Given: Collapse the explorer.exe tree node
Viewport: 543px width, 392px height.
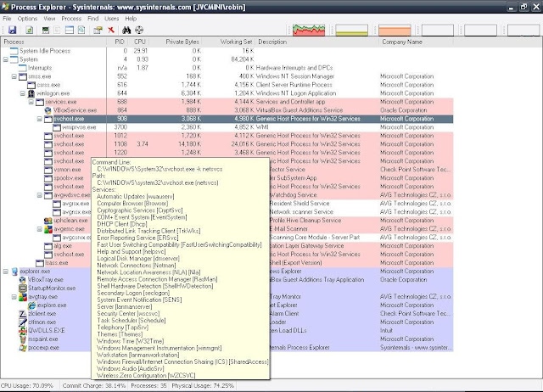Looking at the screenshot, I should pyautogui.click(x=6, y=272).
